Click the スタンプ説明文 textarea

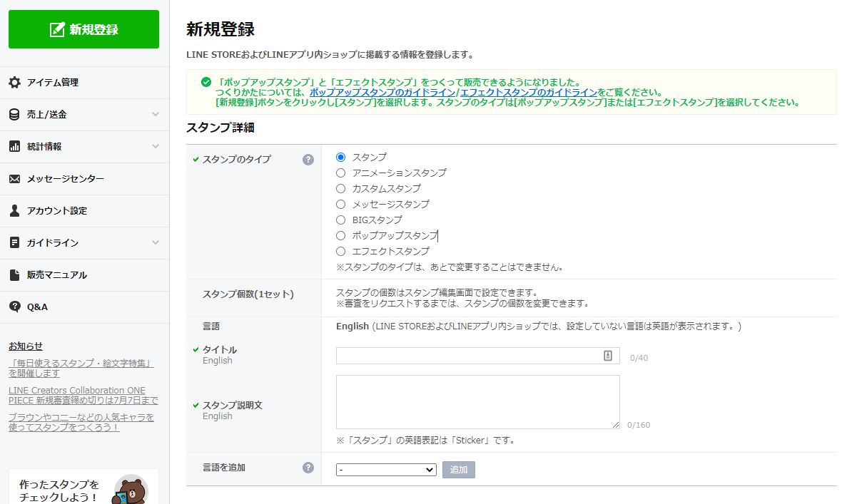[x=477, y=402]
